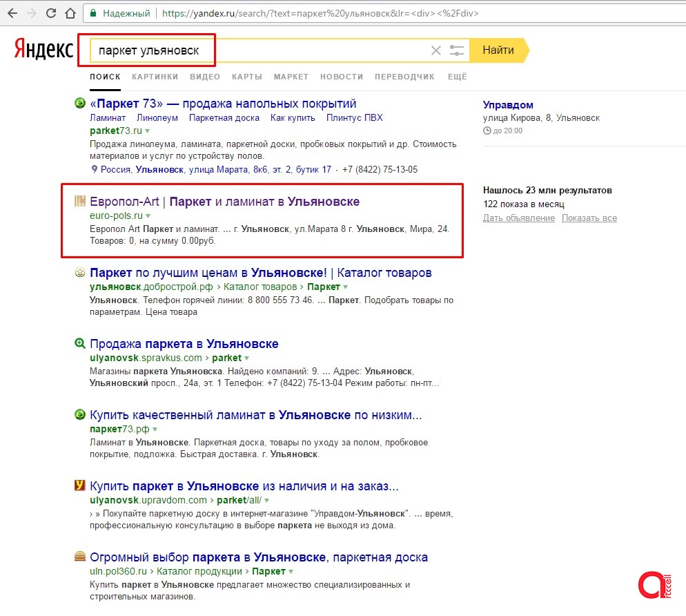
Task: Open Купить паркет в Ульяновске из наличия result
Action: click(244, 486)
